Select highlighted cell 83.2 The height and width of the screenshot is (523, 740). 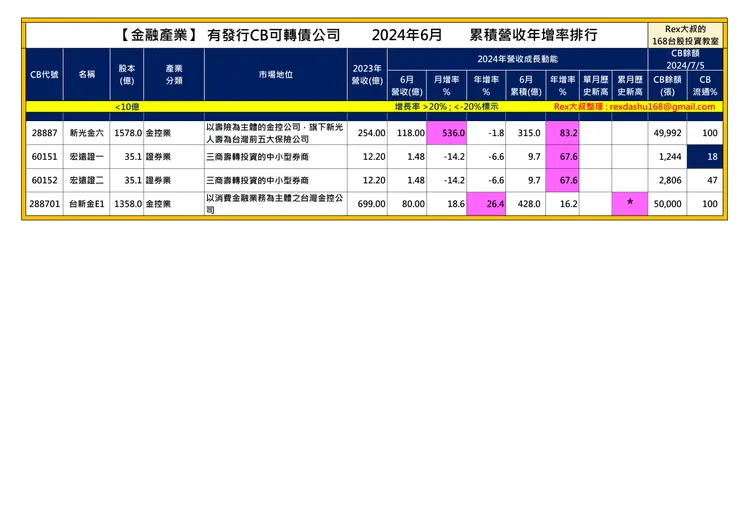(562, 133)
